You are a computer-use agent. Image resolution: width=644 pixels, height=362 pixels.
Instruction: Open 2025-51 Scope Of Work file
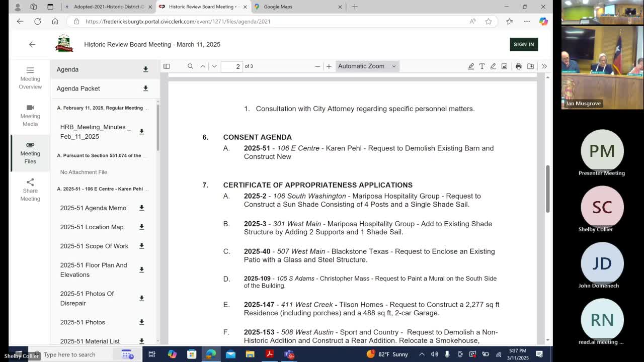(94, 246)
